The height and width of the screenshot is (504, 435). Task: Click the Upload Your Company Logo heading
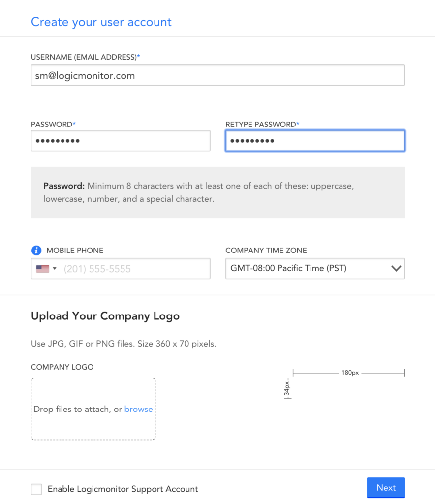coord(105,316)
